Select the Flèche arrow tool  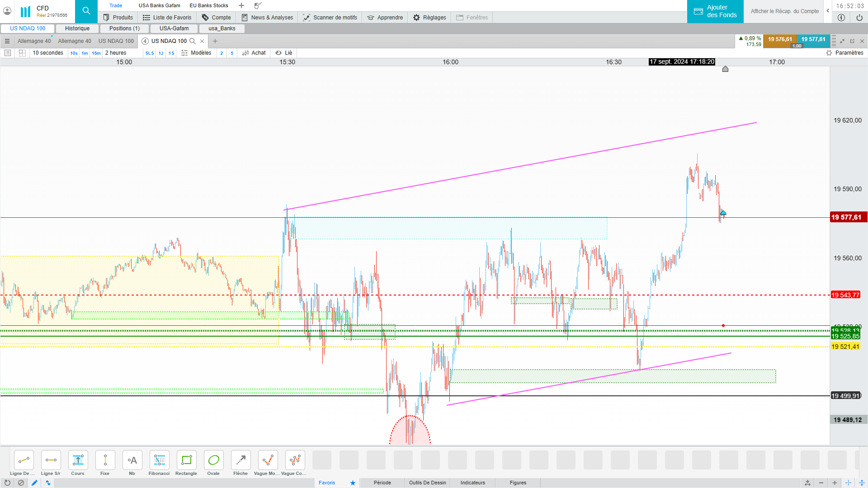tap(241, 460)
